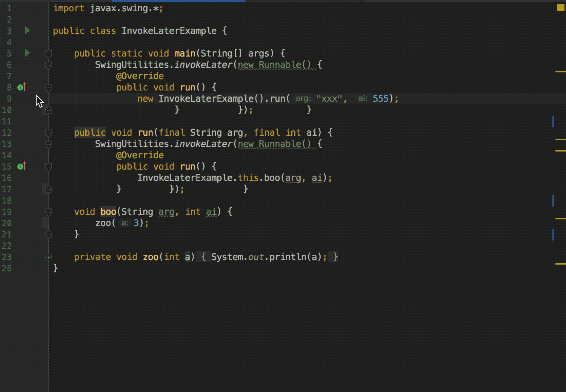Click fold end marker on line 17
The width and height of the screenshot is (566, 392).
48,189
